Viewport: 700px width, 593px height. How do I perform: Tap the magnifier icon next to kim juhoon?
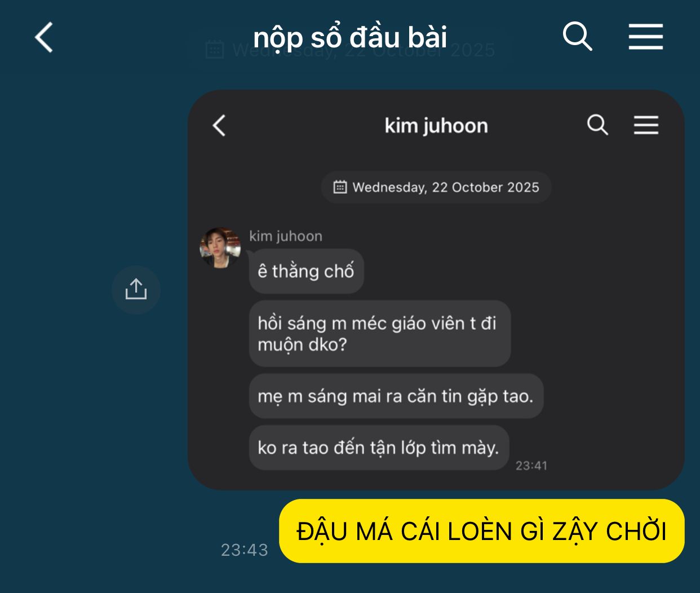(597, 125)
